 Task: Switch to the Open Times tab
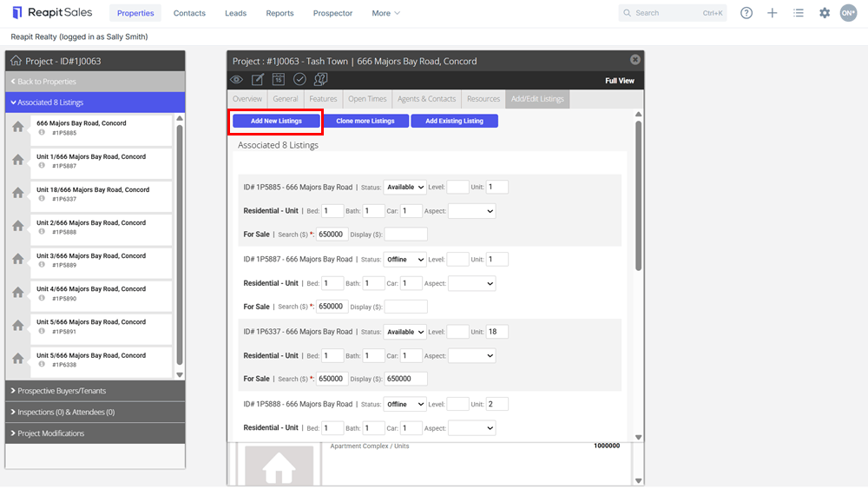367,99
